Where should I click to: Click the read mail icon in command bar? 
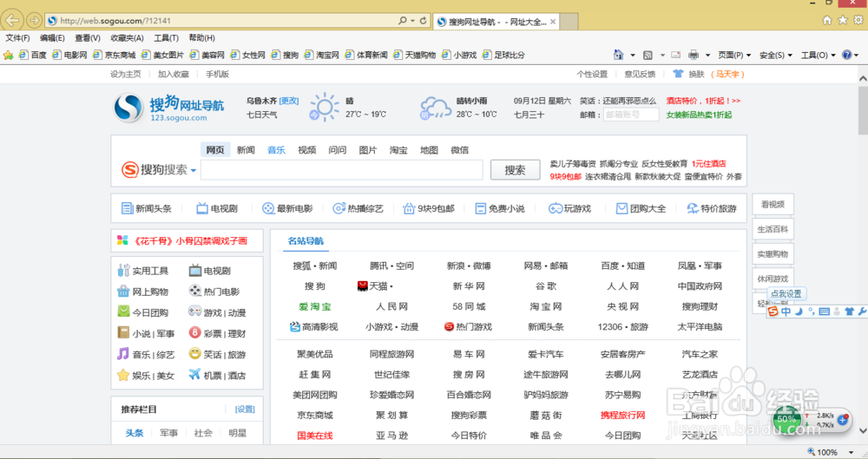coord(676,55)
